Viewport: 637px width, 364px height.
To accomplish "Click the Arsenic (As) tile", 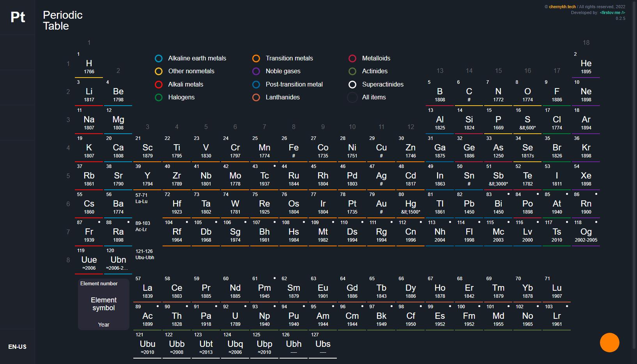I will [498, 148].
